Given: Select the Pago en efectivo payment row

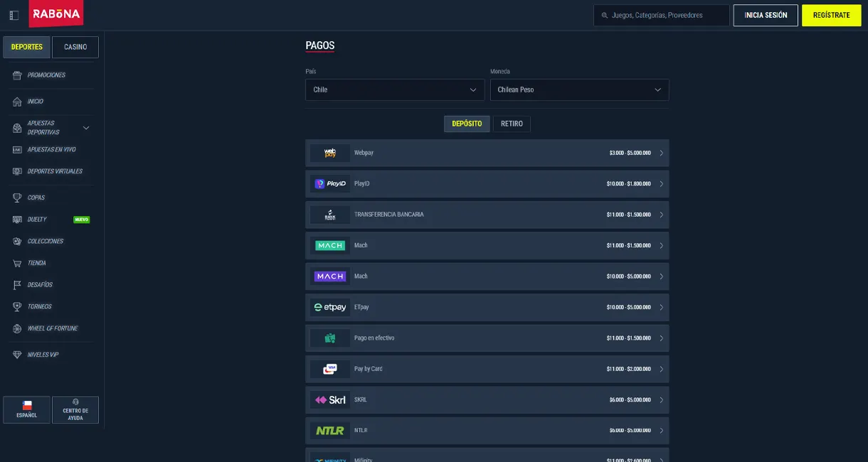Looking at the screenshot, I should tap(487, 338).
